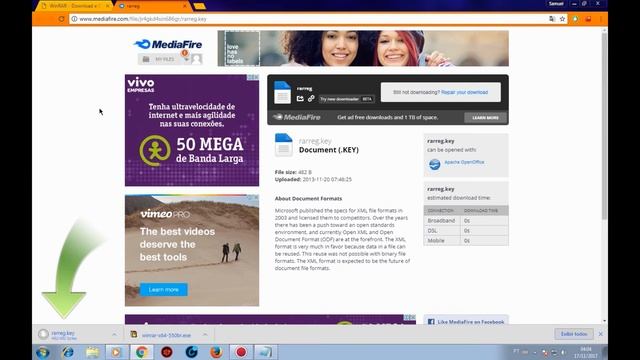The width and height of the screenshot is (640, 360).
Task: Expand options arrow for the rarreg.key download
Action: 114,335
